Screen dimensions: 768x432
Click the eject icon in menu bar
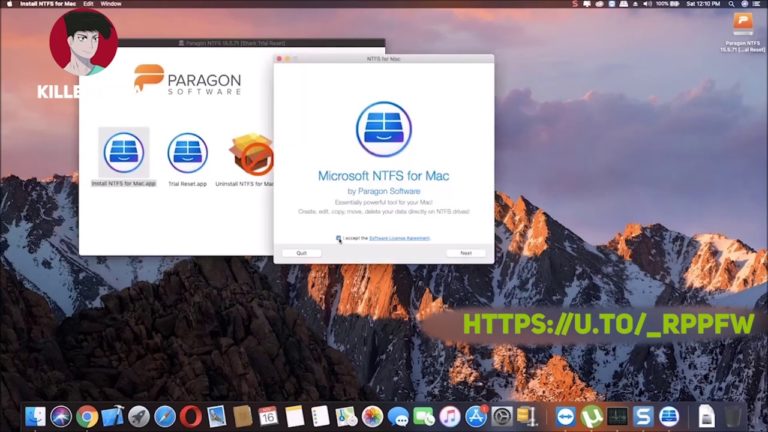(636, 4)
